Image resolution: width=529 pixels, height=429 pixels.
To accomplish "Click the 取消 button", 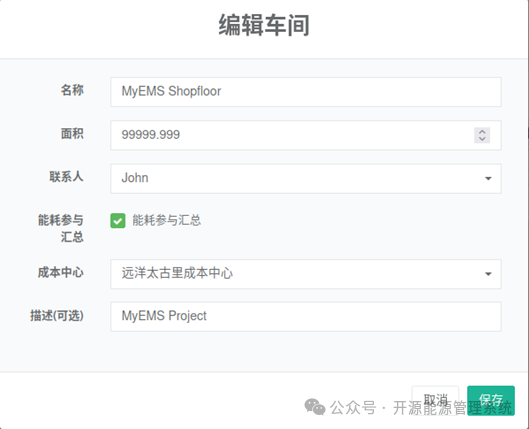I will (435, 400).
